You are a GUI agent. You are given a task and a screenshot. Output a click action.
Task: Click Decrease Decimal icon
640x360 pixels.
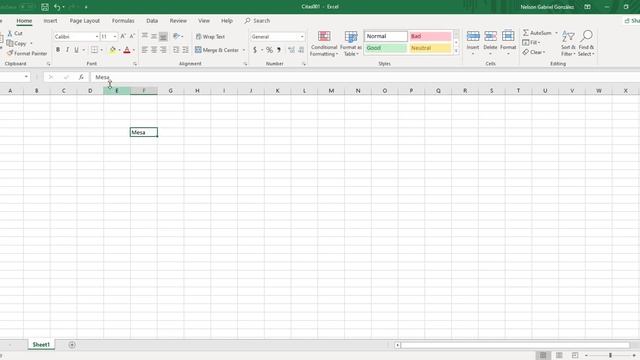pyautogui.click(x=301, y=50)
